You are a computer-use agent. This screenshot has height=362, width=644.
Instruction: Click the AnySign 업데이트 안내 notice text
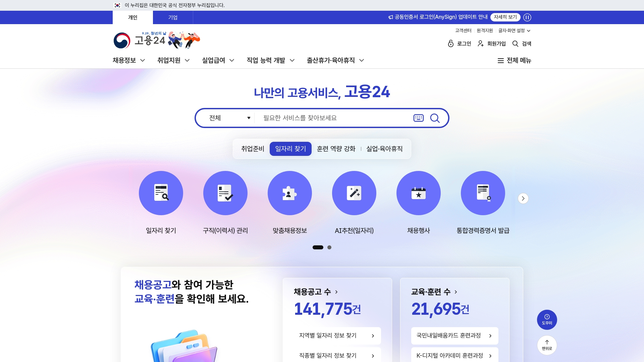[x=441, y=17]
